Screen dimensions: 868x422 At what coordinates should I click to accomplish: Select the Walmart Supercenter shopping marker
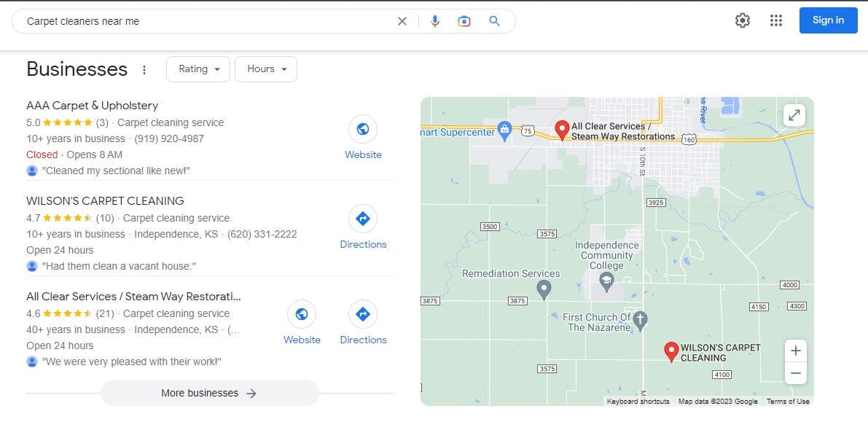point(504,130)
